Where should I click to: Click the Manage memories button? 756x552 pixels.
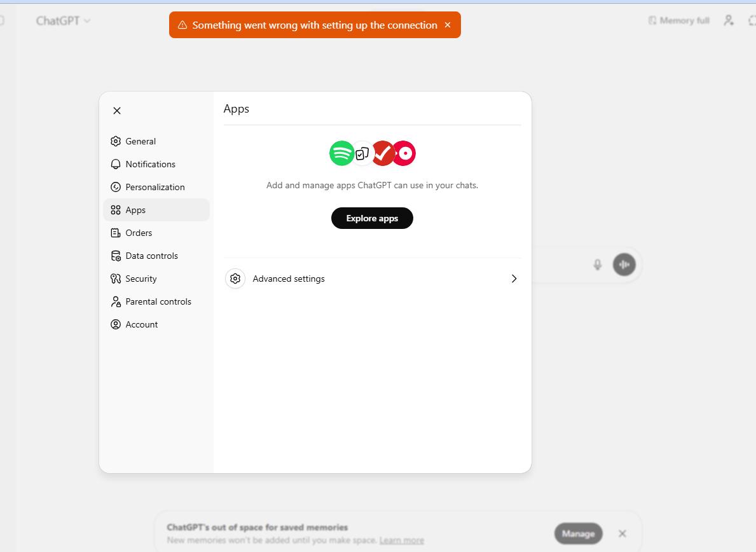coord(577,534)
